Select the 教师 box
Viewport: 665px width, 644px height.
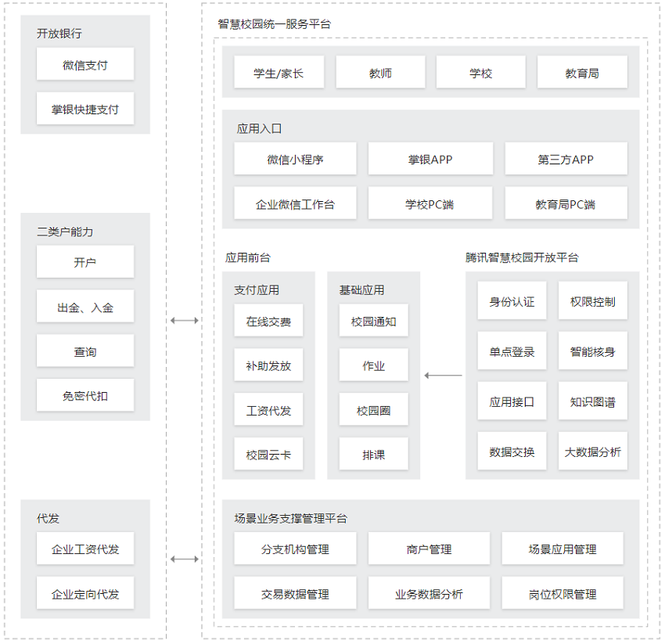tap(381, 72)
